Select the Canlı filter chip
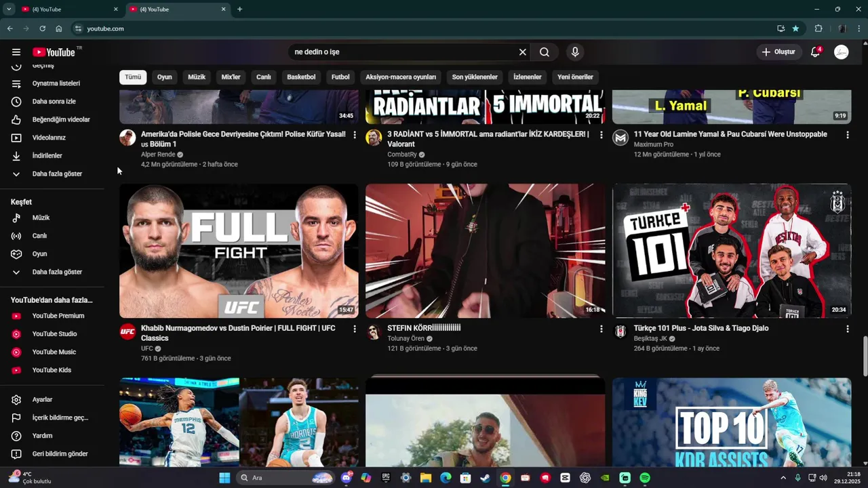The height and width of the screenshot is (488, 868). coord(264,77)
